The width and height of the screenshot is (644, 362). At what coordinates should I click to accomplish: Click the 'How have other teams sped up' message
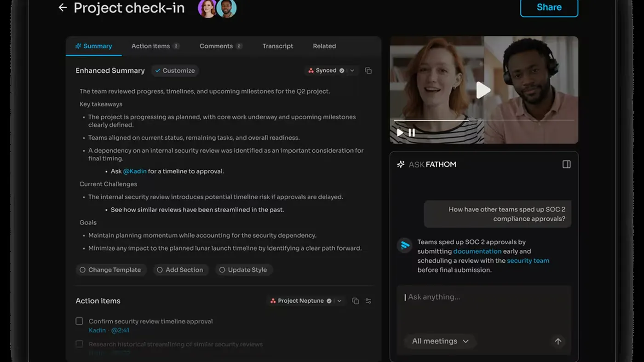coord(498,214)
